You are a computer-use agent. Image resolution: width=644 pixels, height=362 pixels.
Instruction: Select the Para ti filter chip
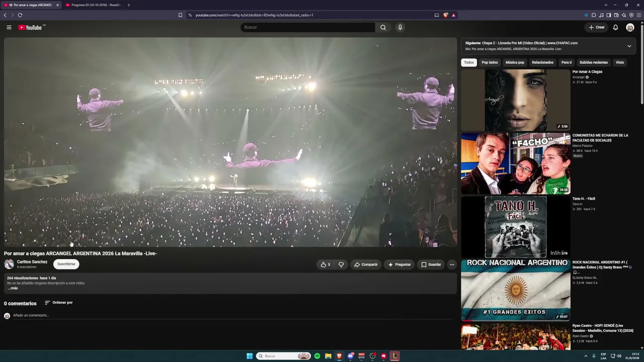pos(567,62)
